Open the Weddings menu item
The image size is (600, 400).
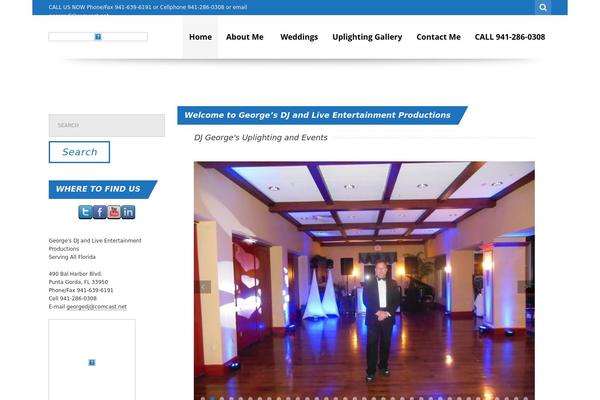point(299,37)
